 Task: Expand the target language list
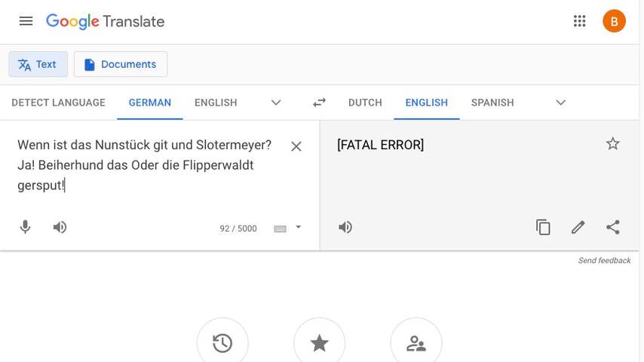click(560, 103)
